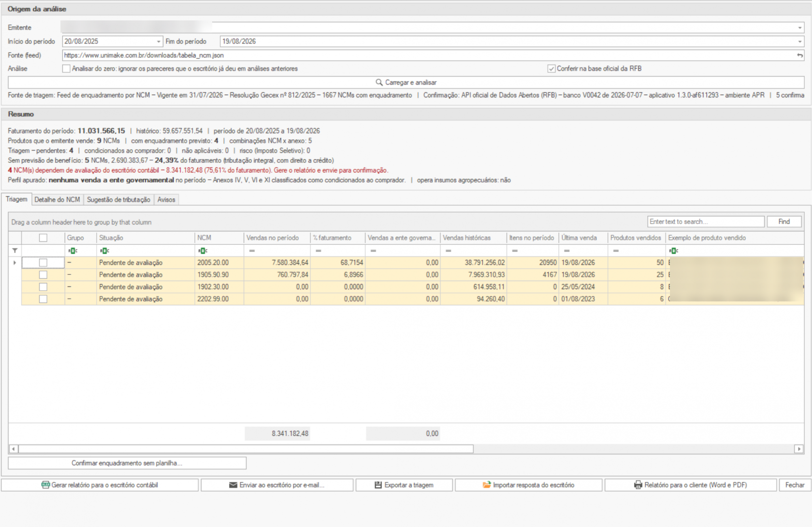Image resolution: width=812 pixels, height=527 pixels.
Task: Sort by the 'Itens no período' column header
Action: [x=533, y=238]
